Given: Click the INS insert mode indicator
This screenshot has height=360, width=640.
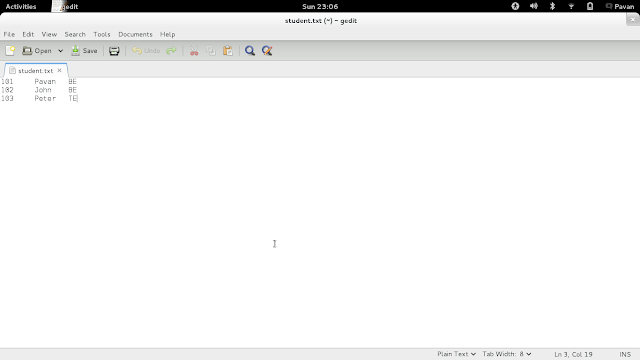Looking at the screenshot, I should coord(625,354).
